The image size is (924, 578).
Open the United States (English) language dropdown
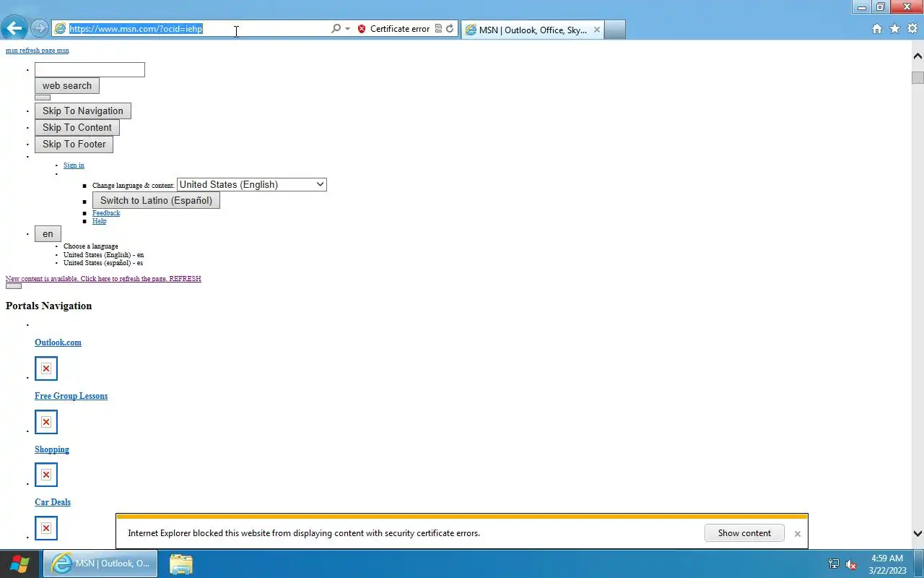[252, 185]
